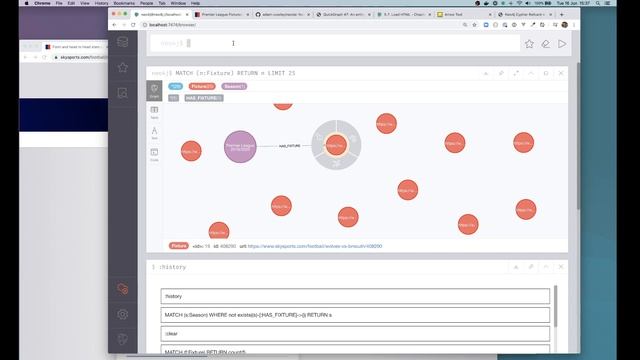Bookmark page with address bar star
This screenshot has width=640, height=360.
[474, 25]
